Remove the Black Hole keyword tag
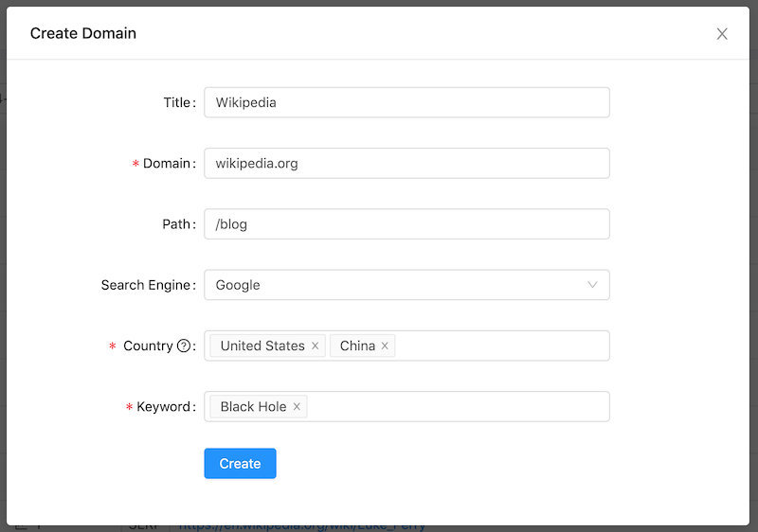The width and height of the screenshot is (758, 532). (x=297, y=406)
